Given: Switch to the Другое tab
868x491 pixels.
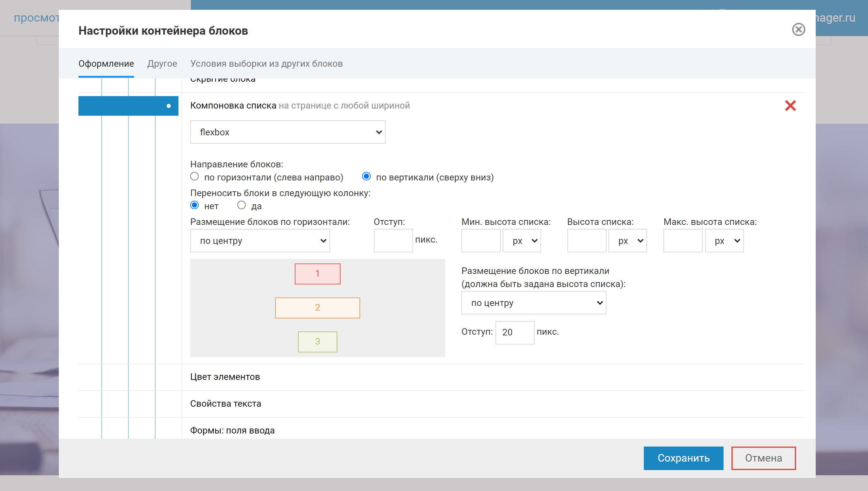Looking at the screenshot, I should point(162,63).
